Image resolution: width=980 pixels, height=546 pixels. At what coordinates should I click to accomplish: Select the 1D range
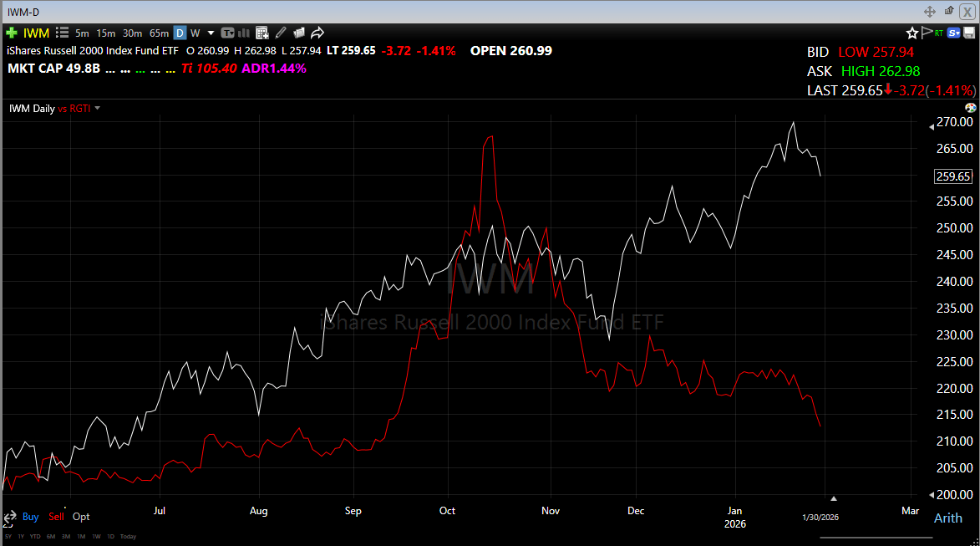click(x=110, y=537)
